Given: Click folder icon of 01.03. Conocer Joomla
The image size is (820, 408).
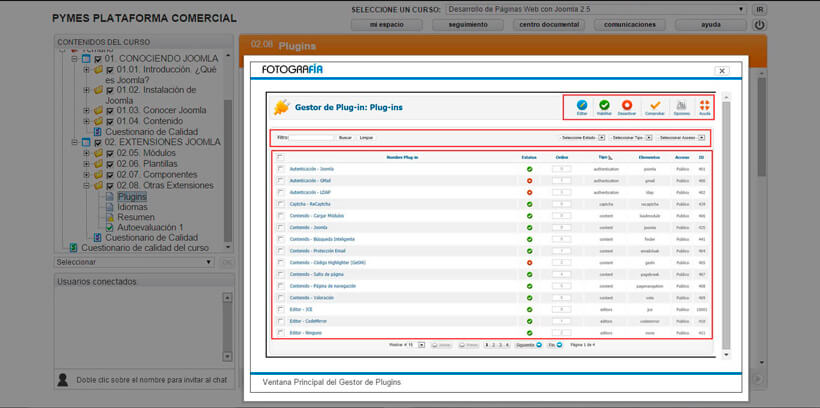Looking at the screenshot, I should tap(98, 110).
